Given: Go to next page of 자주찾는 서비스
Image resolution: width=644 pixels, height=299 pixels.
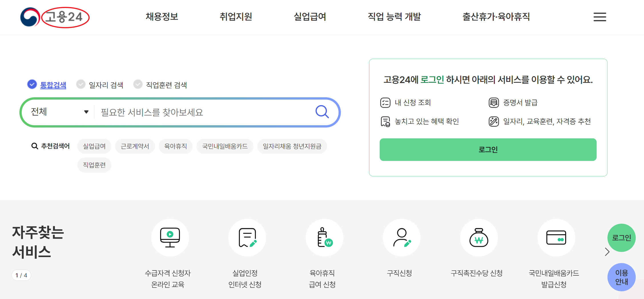Looking at the screenshot, I should (607, 252).
